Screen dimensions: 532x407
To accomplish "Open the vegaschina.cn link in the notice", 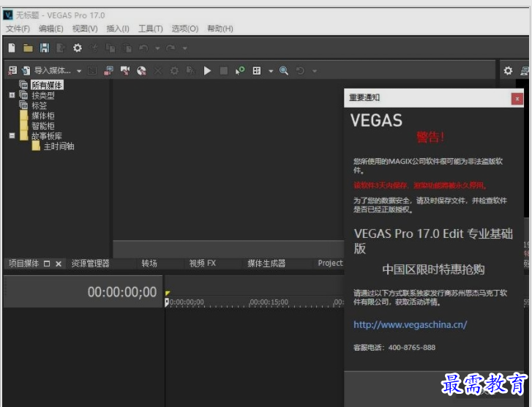I will (411, 324).
